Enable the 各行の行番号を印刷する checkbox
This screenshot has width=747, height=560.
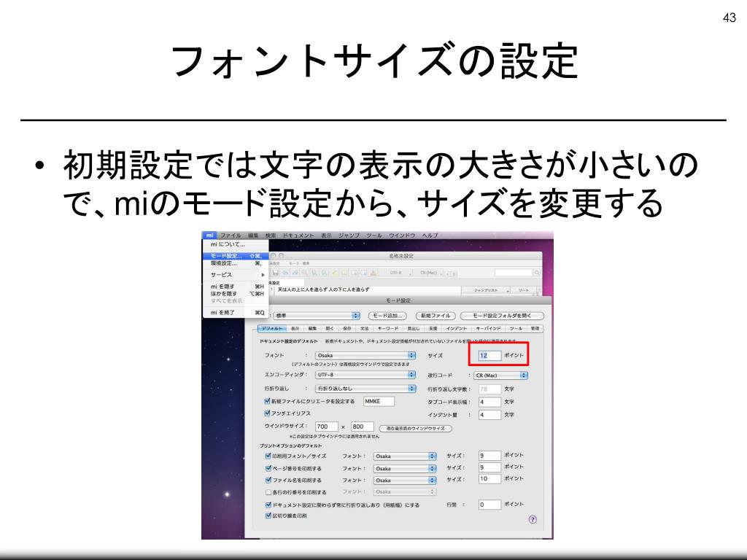(268, 492)
